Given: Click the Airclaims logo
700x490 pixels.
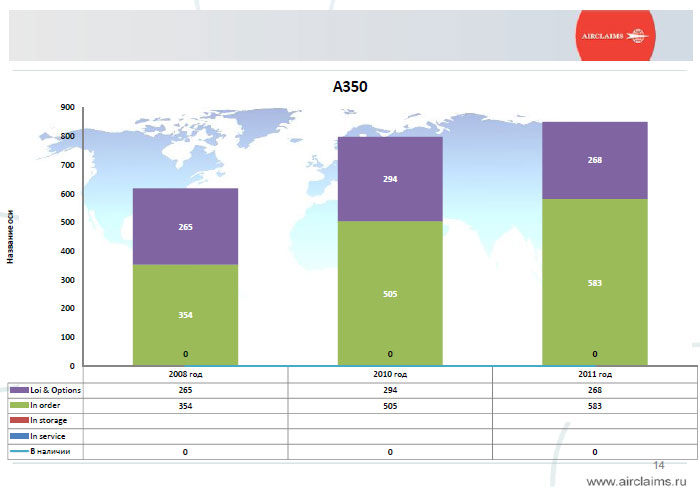Looking at the screenshot, I should pyautogui.click(x=615, y=36).
